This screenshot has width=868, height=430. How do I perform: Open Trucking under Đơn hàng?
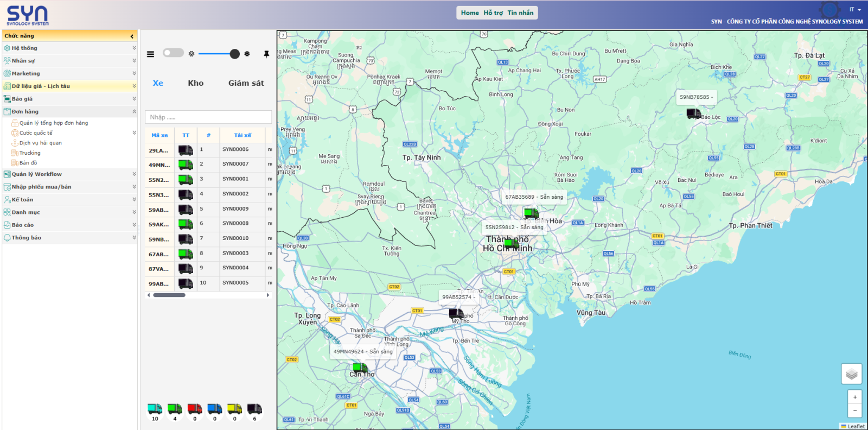(x=30, y=153)
